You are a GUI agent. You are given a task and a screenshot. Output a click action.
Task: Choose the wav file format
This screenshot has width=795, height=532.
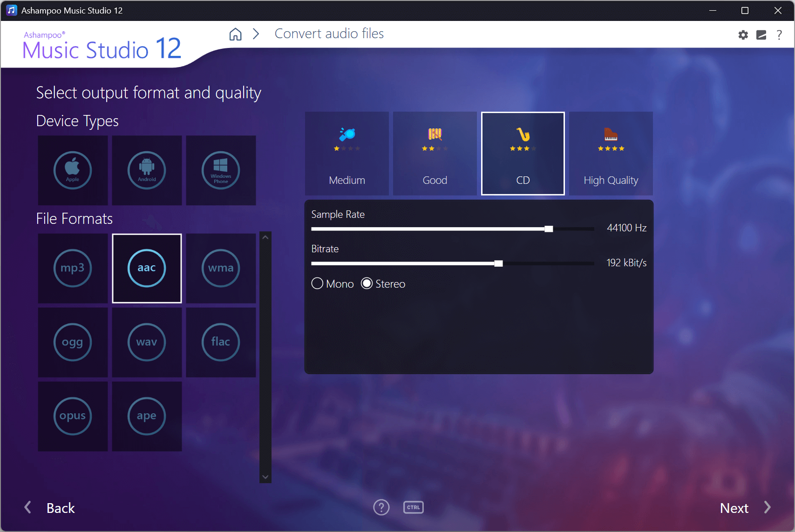(147, 342)
